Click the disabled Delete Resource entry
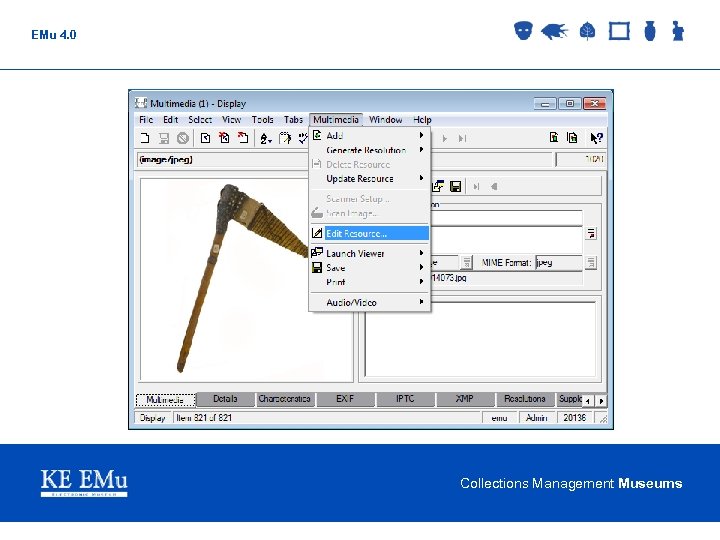Viewport: 720px width, 540px height. (x=369, y=164)
